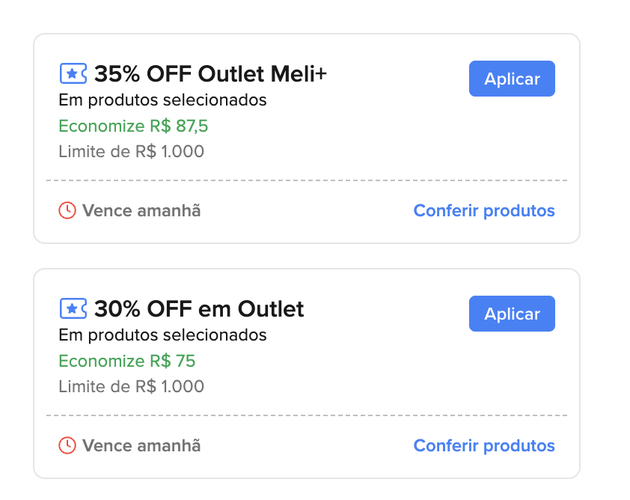
Task: Click the coupon star icon for 35% OFF Outlet Meli+
Action: (x=73, y=74)
